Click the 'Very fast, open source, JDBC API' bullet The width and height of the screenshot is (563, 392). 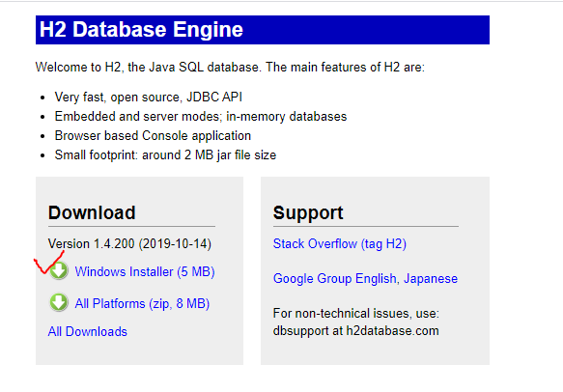click(149, 98)
